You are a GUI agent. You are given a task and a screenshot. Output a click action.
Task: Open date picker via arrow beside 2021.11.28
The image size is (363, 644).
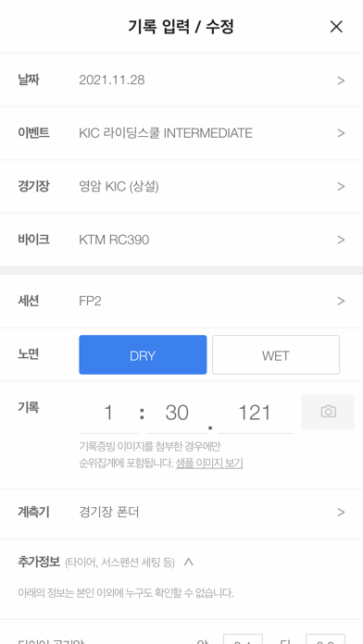(x=341, y=80)
